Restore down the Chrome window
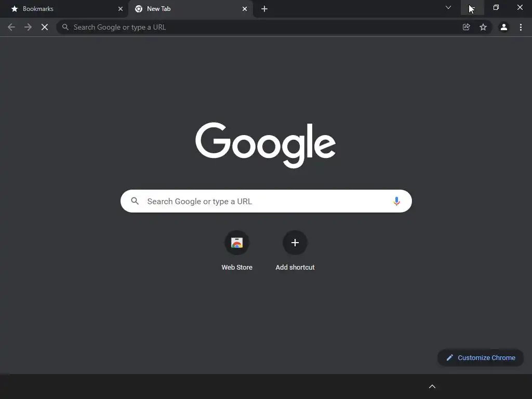This screenshot has width=532, height=399. point(496,7)
